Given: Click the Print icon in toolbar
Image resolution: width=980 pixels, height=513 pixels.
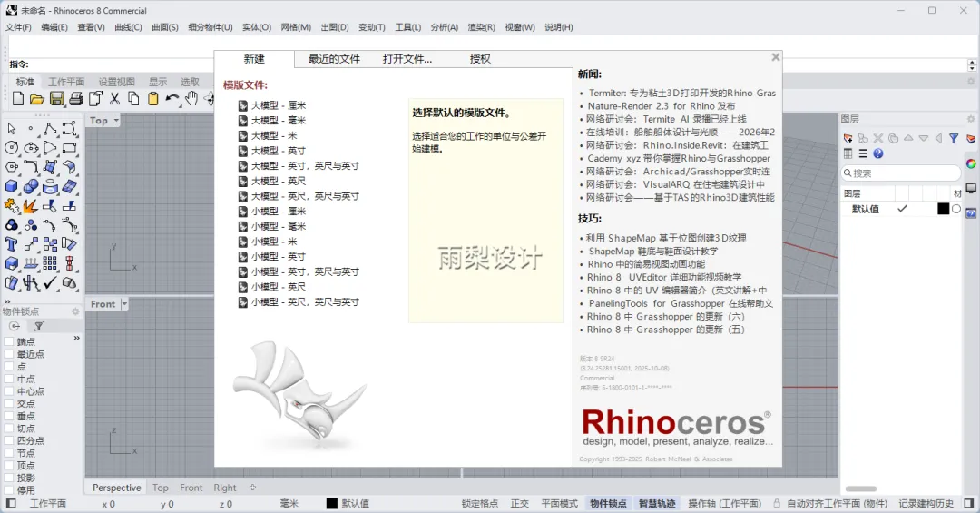Looking at the screenshot, I should (76, 98).
